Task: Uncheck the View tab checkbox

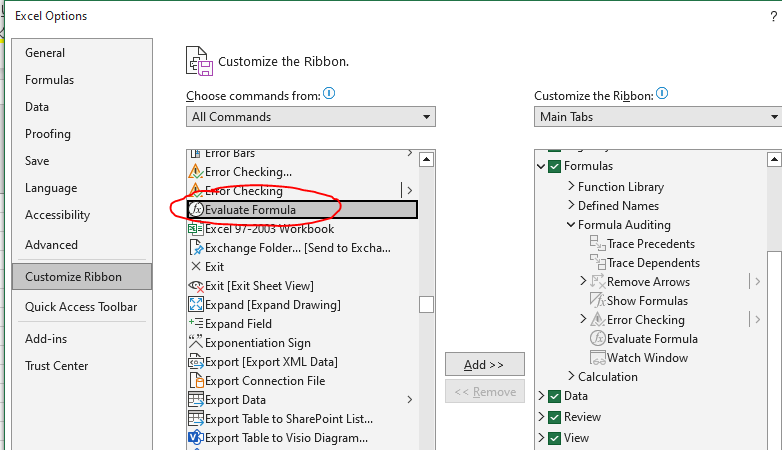Action: [x=554, y=438]
